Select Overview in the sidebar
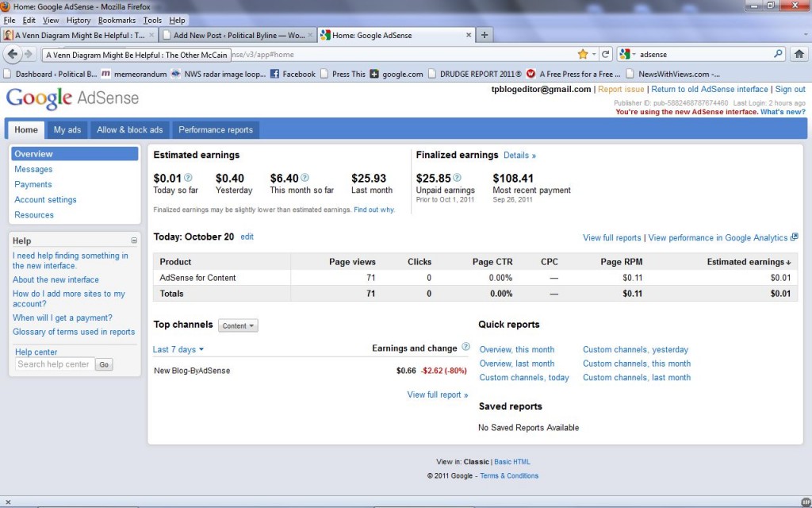Image resolution: width=812 pixels, height=508 pixels. [75, 153]
